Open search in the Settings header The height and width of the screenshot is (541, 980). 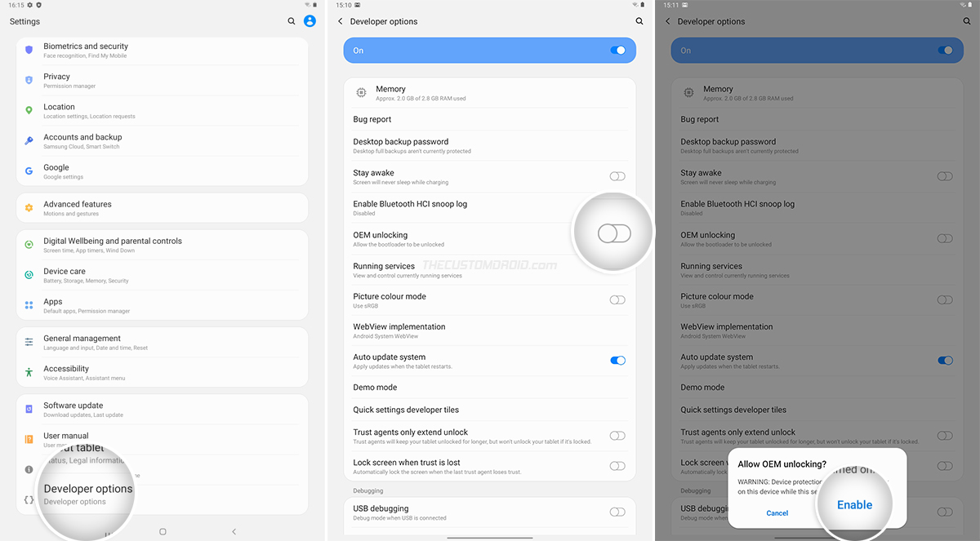(x=292, y=21)
